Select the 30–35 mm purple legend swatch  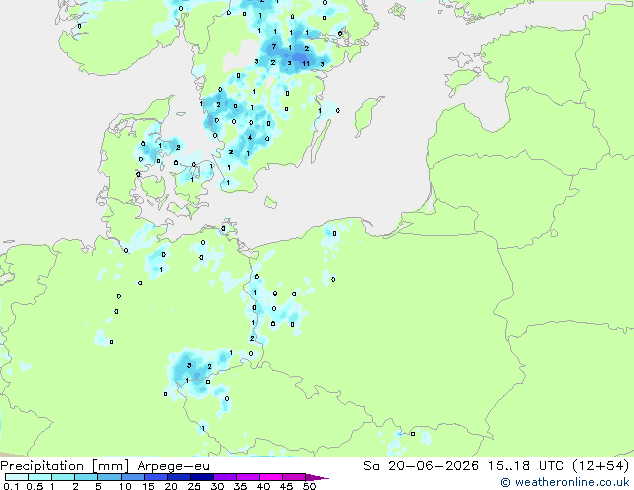[x=225, y=477]
